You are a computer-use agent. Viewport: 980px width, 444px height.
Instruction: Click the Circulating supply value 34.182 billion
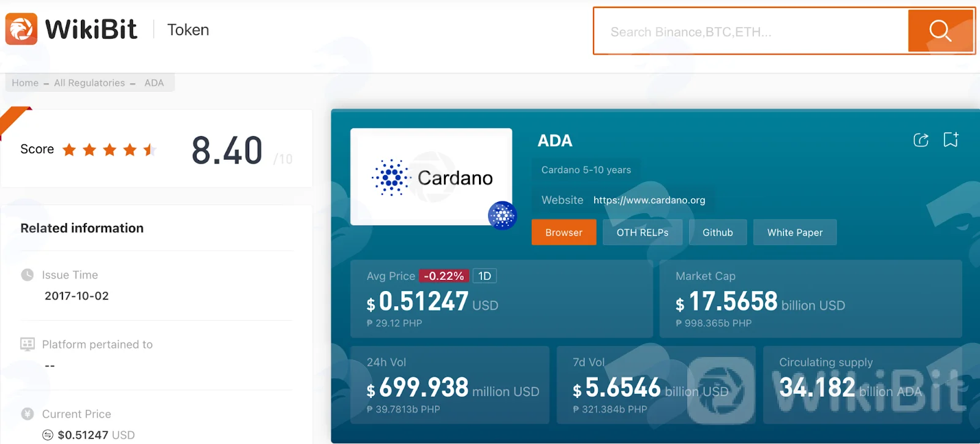point(850,388)
